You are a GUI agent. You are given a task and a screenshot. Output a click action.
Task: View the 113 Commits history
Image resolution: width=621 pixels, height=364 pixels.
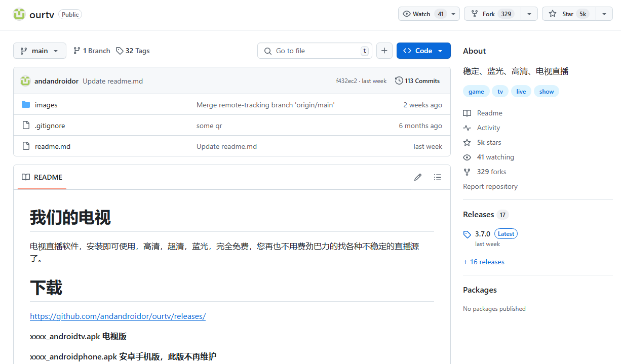click(417, 81)
